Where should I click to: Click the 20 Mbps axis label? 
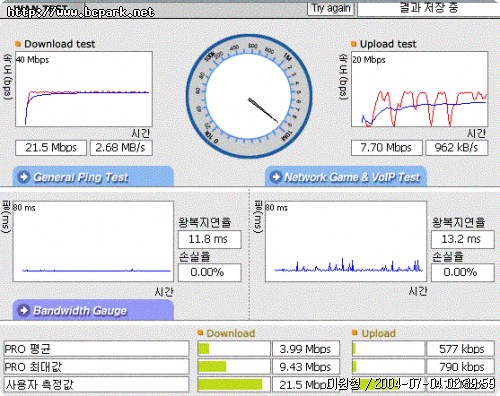(369, 60)
